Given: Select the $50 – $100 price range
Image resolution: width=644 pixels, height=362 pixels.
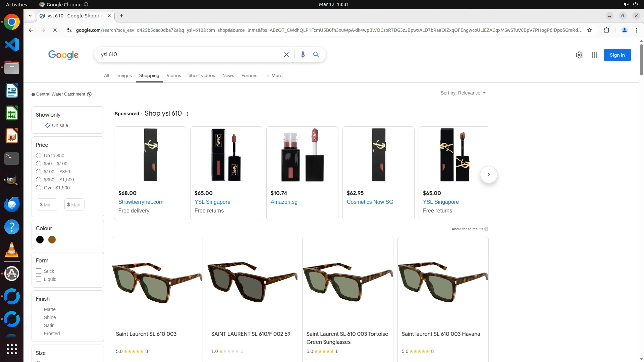Looking at the screenshot, I should [x=39, y=164].
